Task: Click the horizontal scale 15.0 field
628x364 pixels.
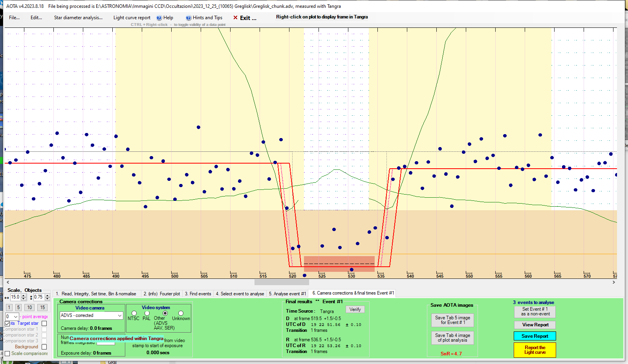Action: (15, 297)
